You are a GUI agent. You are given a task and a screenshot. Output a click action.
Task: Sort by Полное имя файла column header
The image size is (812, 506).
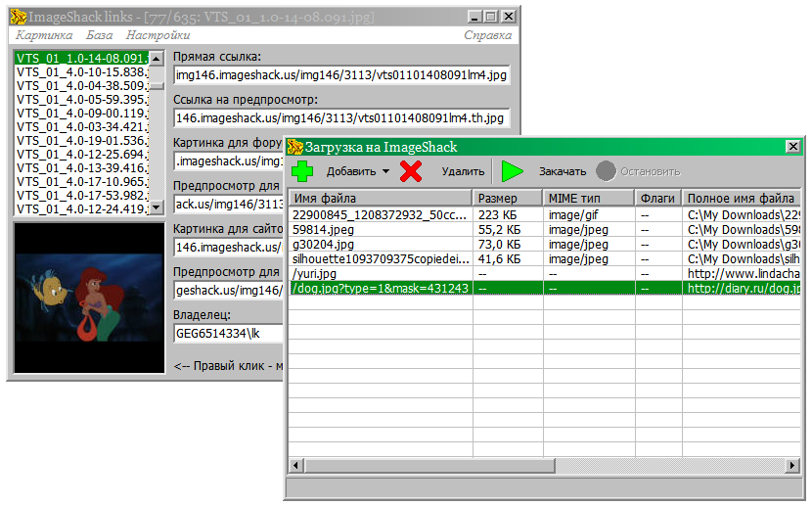tap(741, 198)
